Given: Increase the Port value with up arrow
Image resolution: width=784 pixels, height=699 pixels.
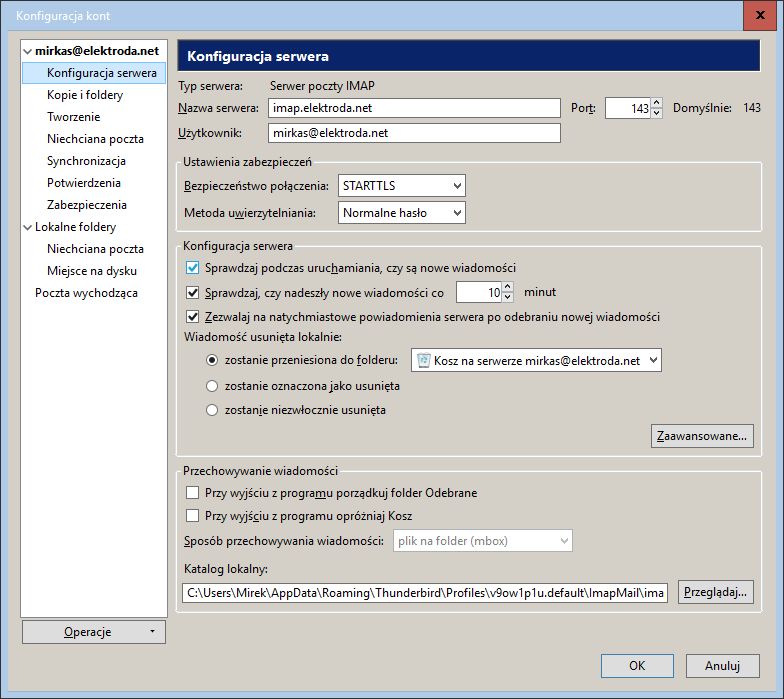Looking at the screenshot, I should click(x=657, y=103).
